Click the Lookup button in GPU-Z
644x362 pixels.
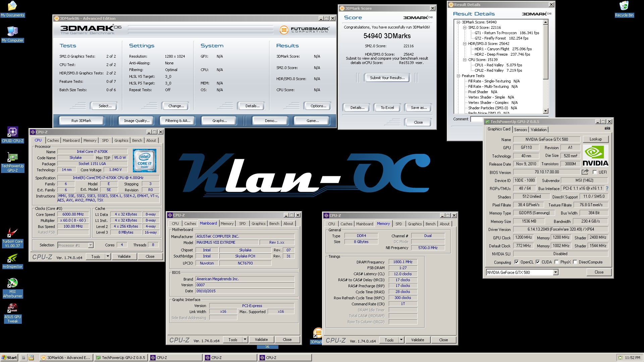595,139
